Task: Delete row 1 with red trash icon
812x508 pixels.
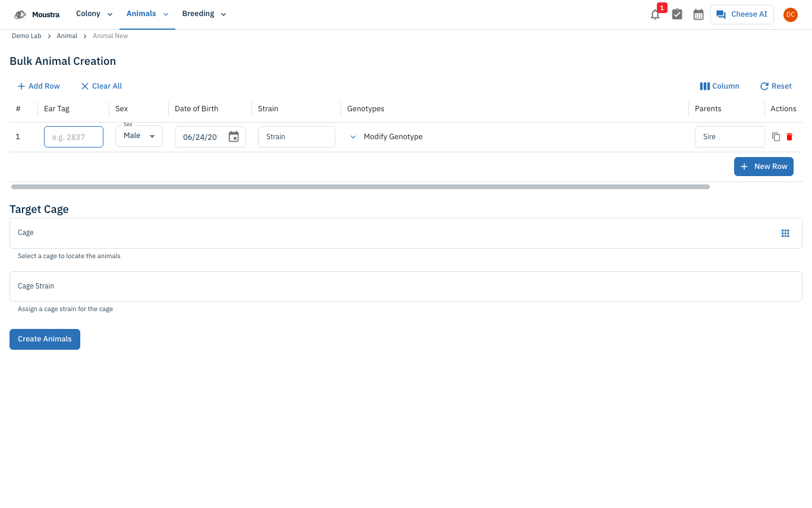Action: 789,137
